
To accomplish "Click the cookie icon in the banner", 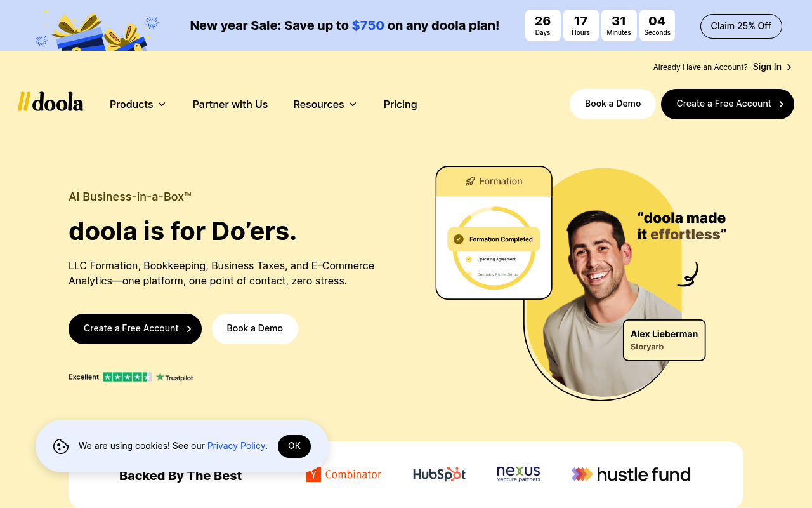I will [x=61, y=446].
